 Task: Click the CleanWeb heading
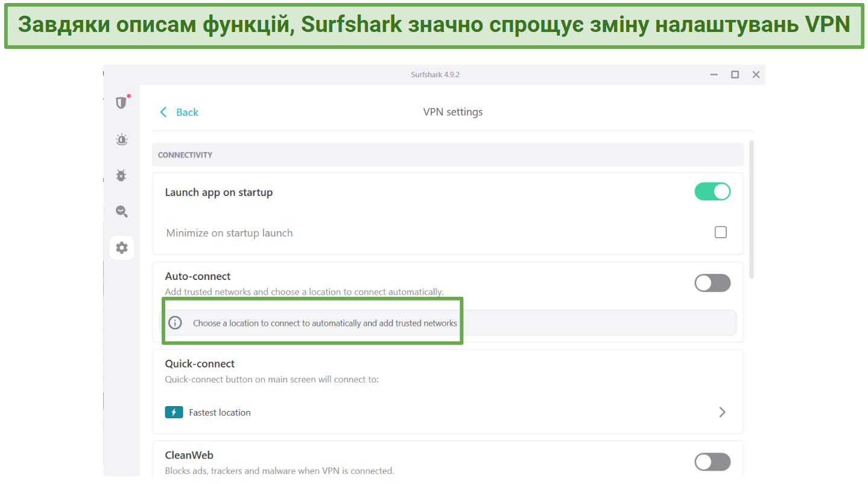click(x=189, y=456)
